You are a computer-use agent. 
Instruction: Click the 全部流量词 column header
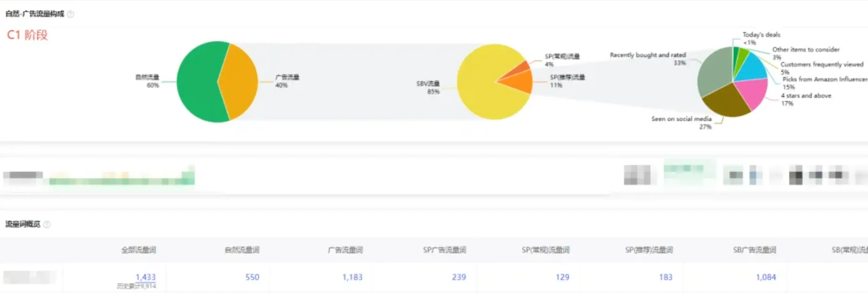(138, 250)
